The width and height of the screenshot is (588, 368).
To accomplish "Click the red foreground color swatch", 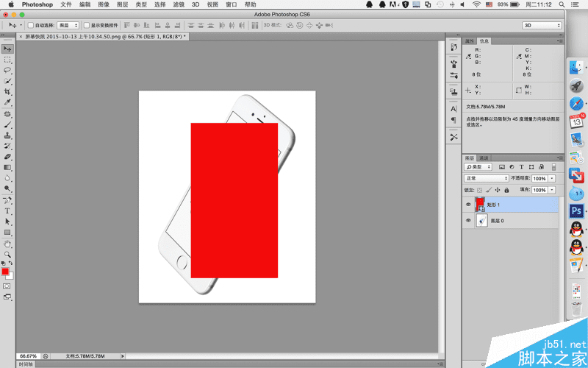I will (x=5, y=271).
